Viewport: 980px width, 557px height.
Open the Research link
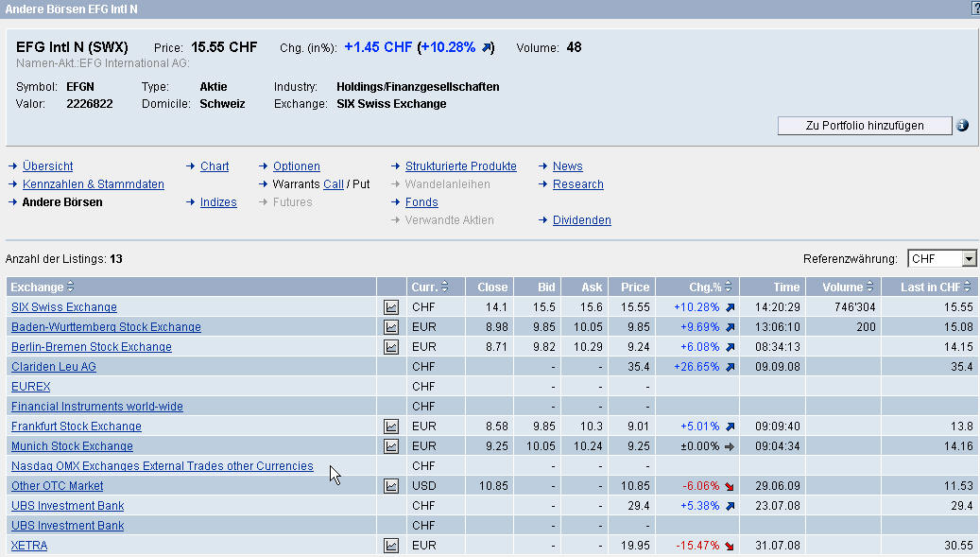578,184
